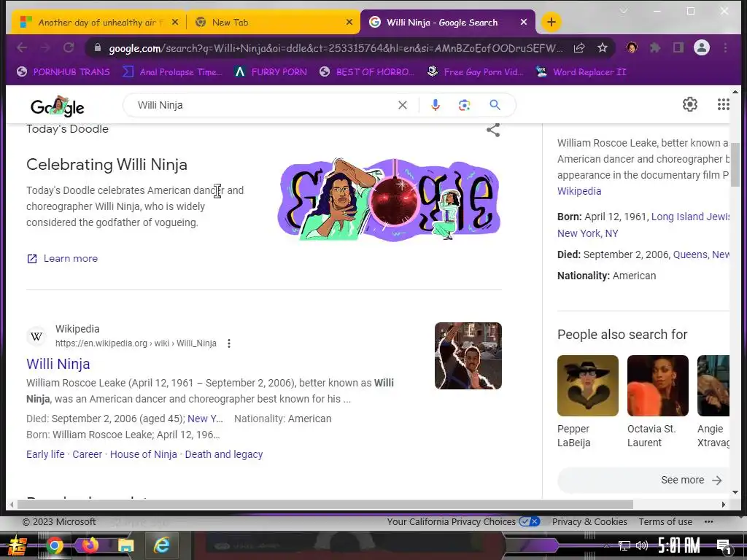Open the House of Ninja sitelink
This screenshot has height=560, width=747.
coord(144,454)
